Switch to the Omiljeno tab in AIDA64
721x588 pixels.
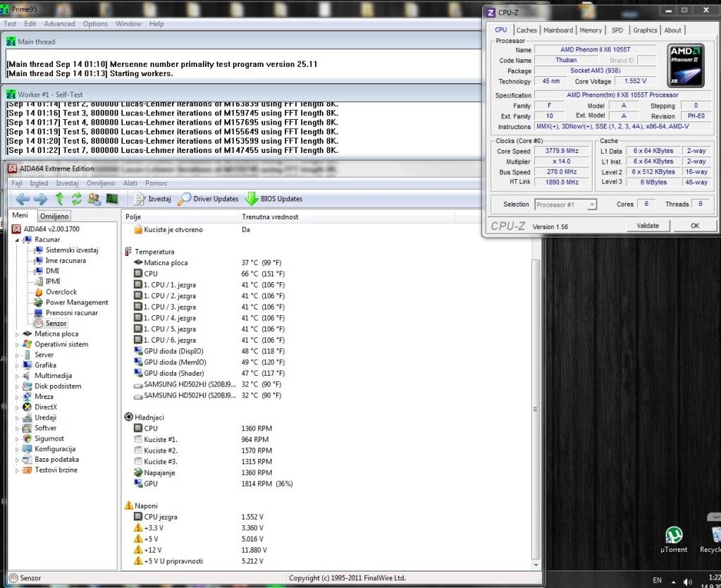[x=54, y=216]
